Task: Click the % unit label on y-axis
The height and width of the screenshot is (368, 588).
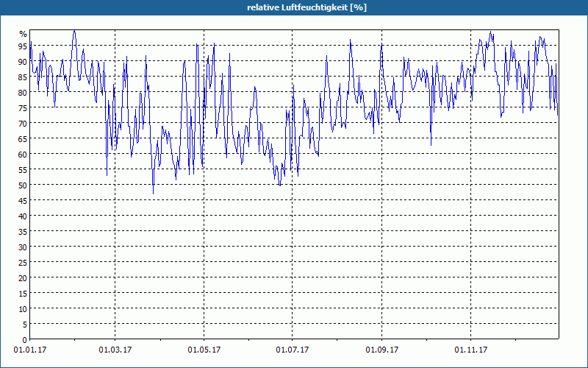Action: click(24, 34)
